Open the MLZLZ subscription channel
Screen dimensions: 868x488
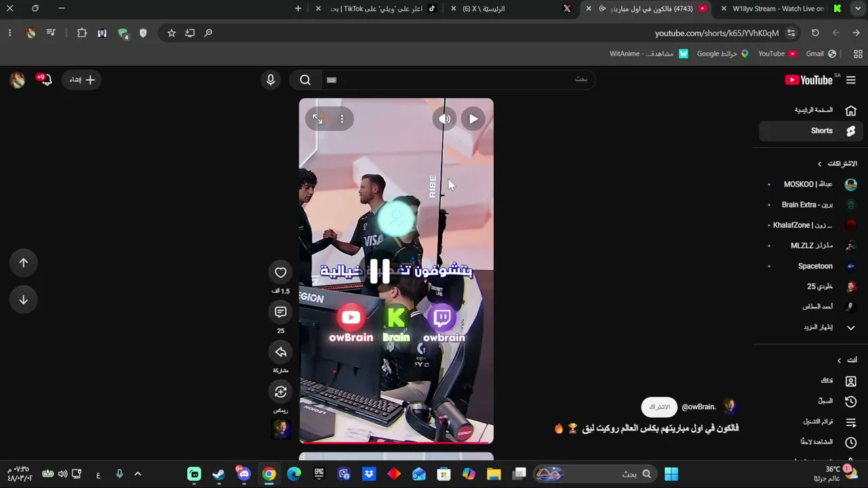(810, 245)
